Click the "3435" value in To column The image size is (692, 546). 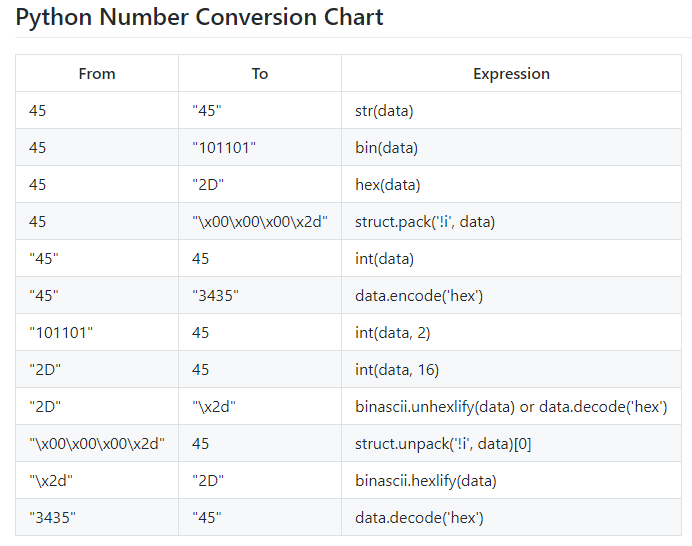pyautogui.click(x=215, y=296)
